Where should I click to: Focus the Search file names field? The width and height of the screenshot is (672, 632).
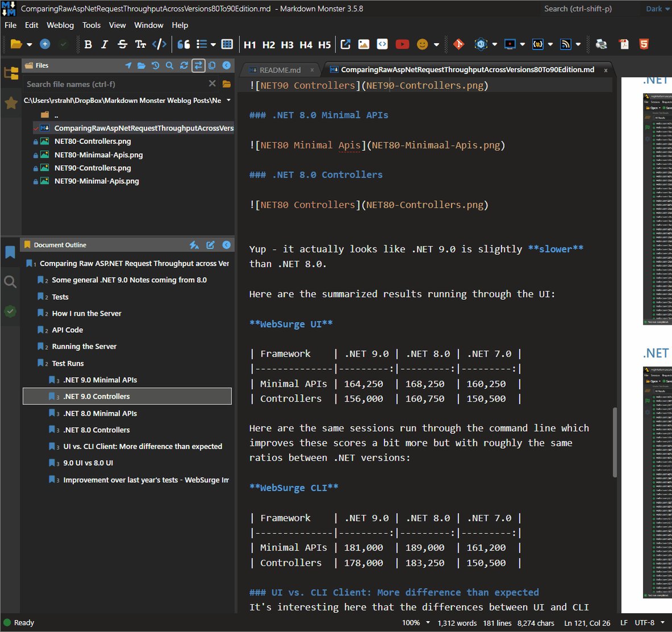(x=116, y=84)
